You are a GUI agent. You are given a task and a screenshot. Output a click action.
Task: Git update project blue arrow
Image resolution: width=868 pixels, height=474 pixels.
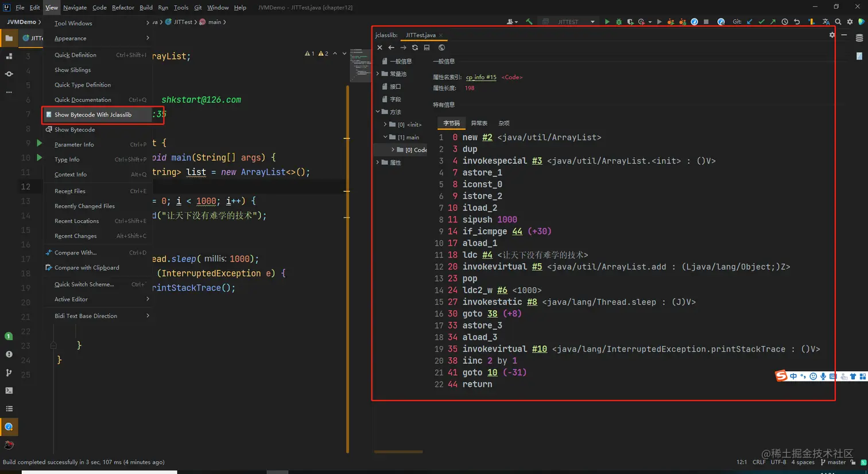tap(750, 22)
